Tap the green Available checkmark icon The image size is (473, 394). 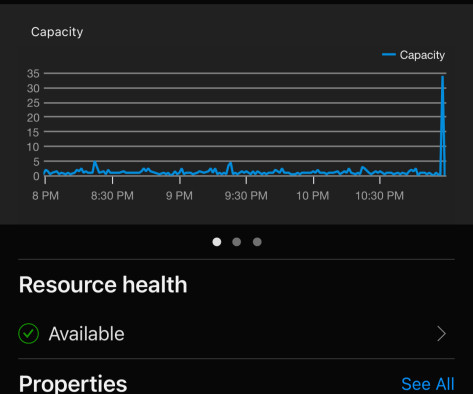[x=29, y=333]
